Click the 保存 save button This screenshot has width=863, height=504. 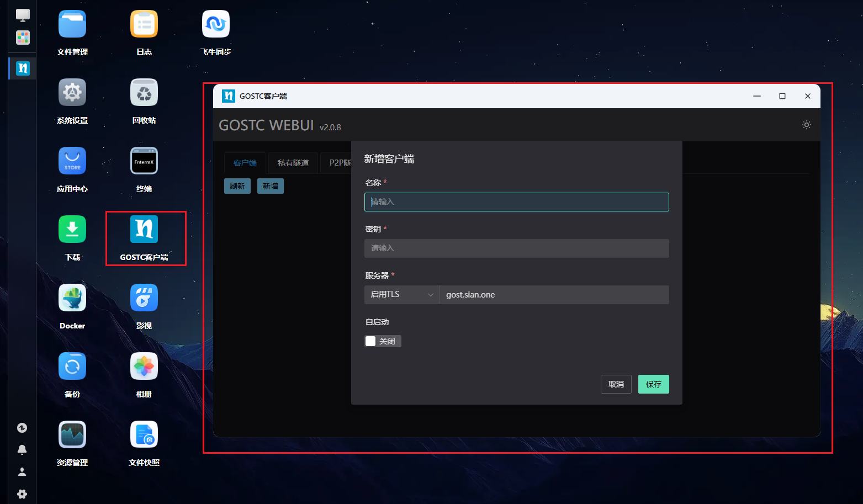coord(653,384)
